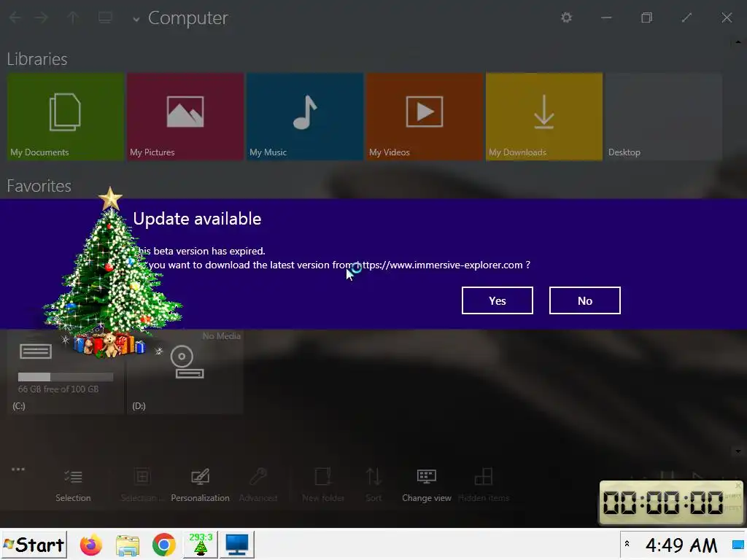The height and width of the screenshot is (560, 747).
Task: Open the My Music library tile
Action: pos(305,117)
